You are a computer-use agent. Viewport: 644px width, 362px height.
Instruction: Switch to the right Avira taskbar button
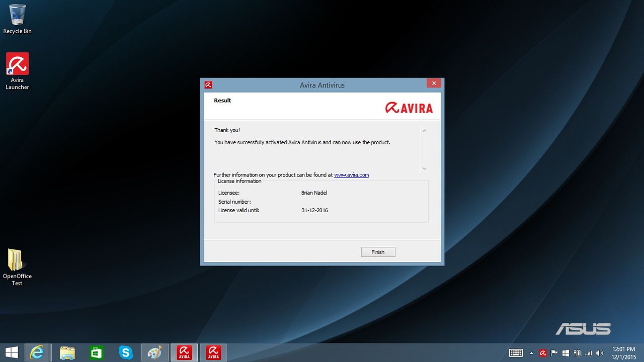[213, 352]
